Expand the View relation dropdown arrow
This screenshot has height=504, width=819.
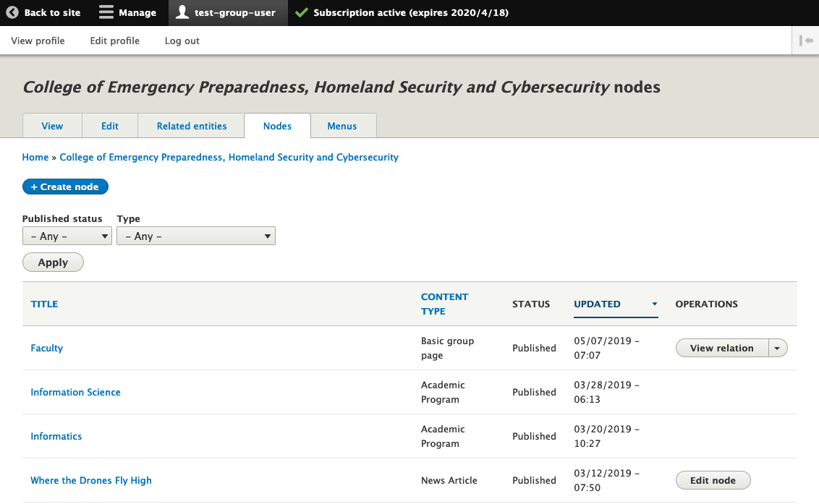[x=778, y=349]
